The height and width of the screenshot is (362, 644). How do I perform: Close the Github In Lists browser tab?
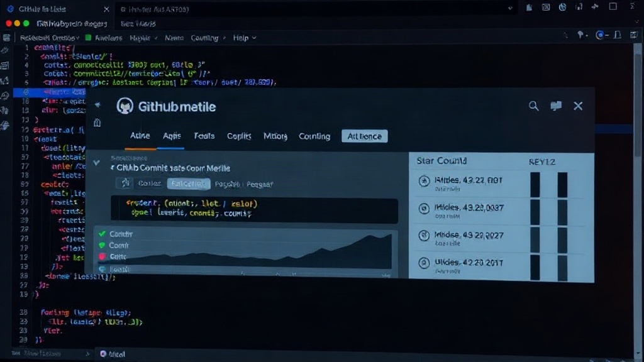click(x=106, y=9)
